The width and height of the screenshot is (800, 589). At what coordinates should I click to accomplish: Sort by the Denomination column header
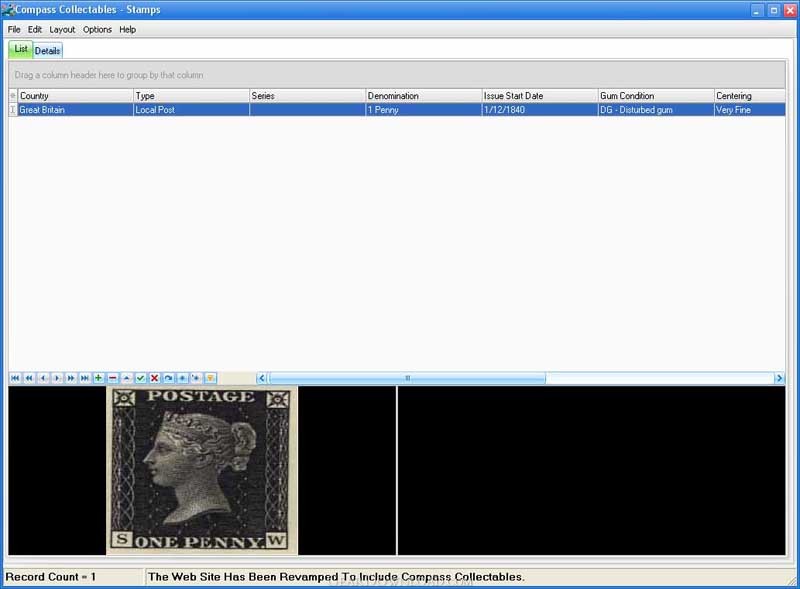point(424,96)
